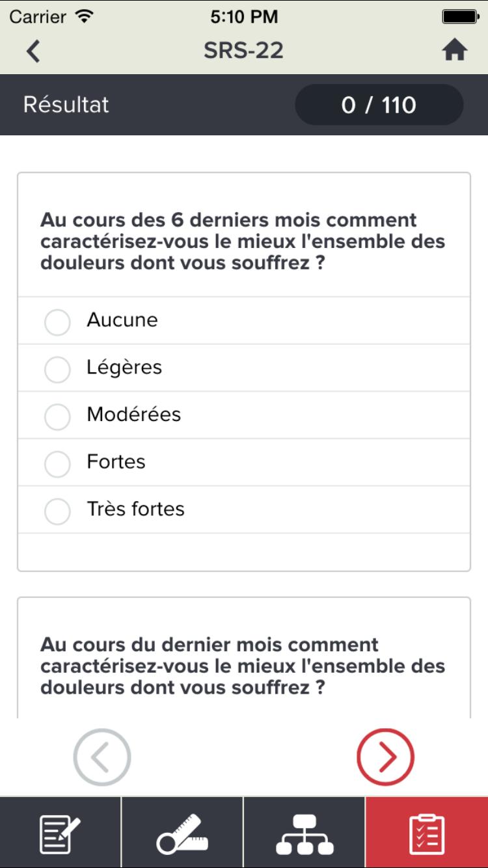Tap the Wi-Fi icon in status bar
The image size is (488, 868).
point(84,17)
